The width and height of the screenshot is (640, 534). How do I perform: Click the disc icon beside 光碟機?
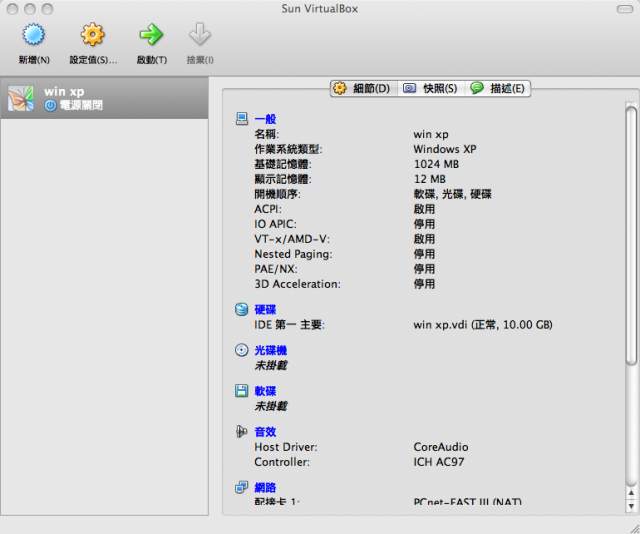(x=242, y=350)
